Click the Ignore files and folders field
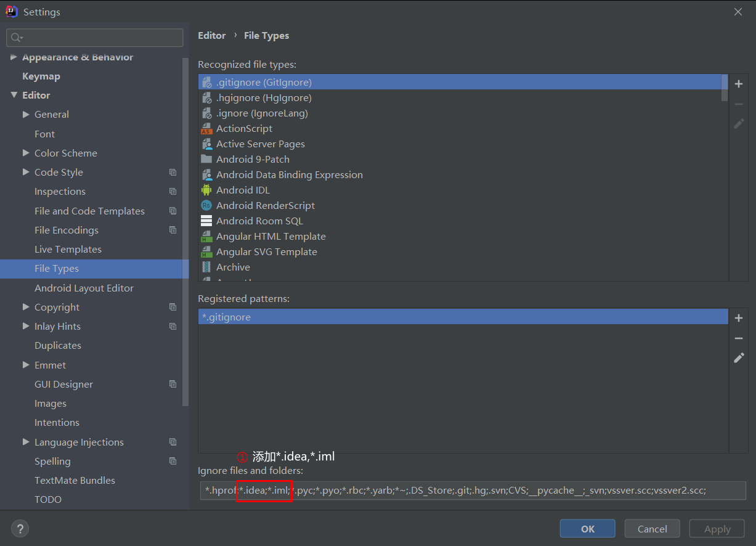 (x=472, y=491)
